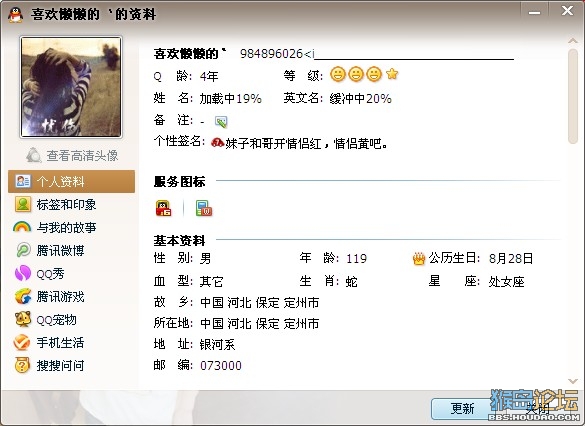Click the gold star level icon
The width and height of the screenshot is (585, 426).
(x=392, y=74)
